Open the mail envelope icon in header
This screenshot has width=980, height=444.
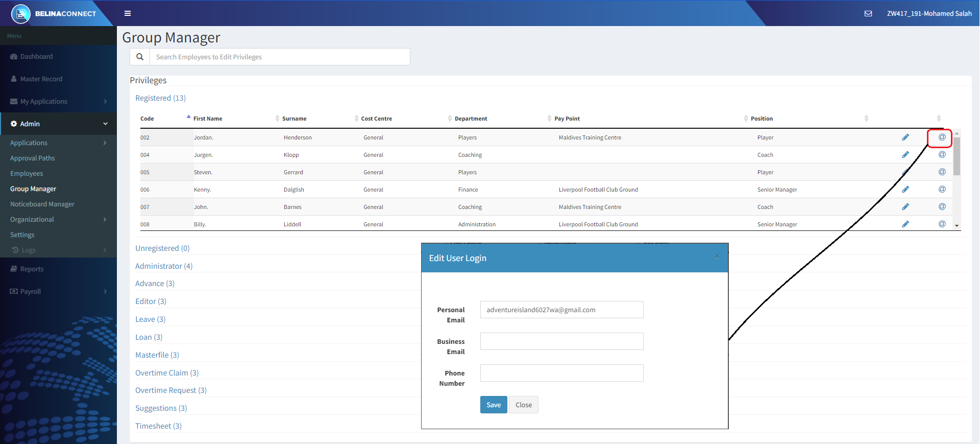click(868, 14)
